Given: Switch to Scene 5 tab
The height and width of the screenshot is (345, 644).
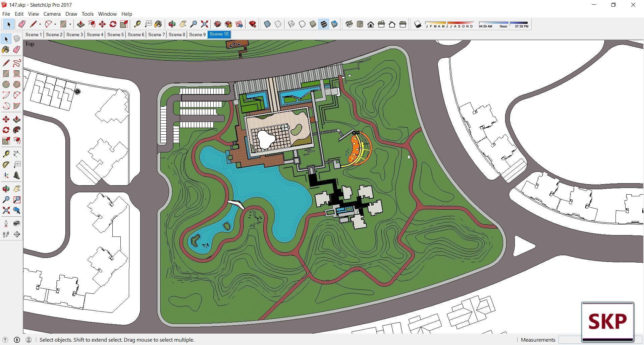Looking at the screenshot, I should [115, 34].
